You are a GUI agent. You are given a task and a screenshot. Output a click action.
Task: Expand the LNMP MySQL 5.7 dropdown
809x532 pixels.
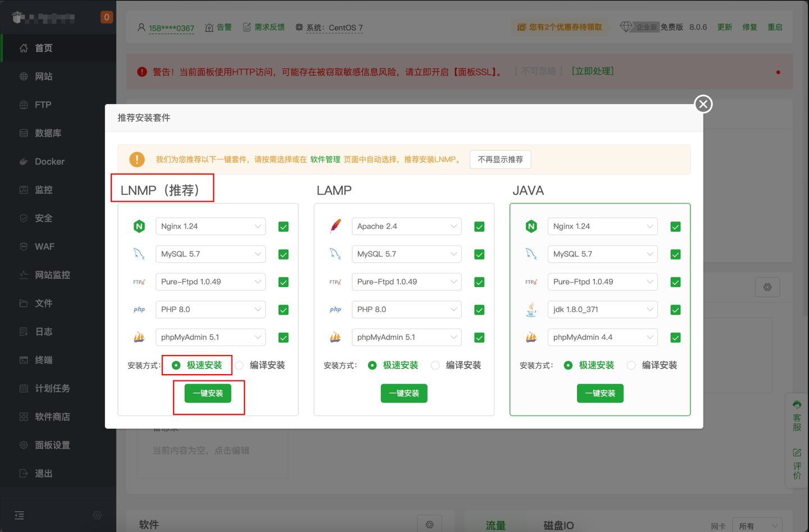click(x=211, y=254)
